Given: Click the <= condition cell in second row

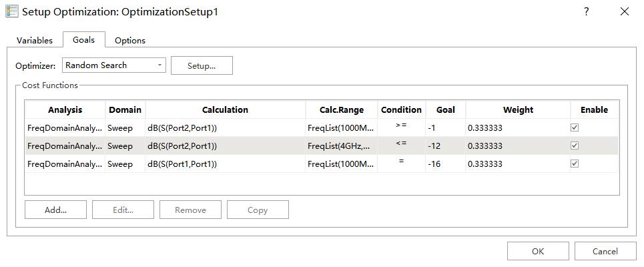Looking at the screenshot, I should [401, 146].
